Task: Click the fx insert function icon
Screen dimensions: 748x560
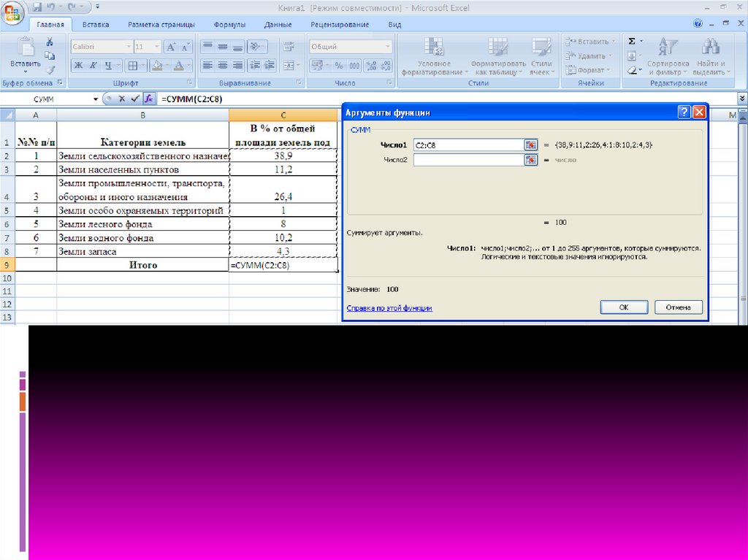Action: pyautogui.click(x=149, y=99)
